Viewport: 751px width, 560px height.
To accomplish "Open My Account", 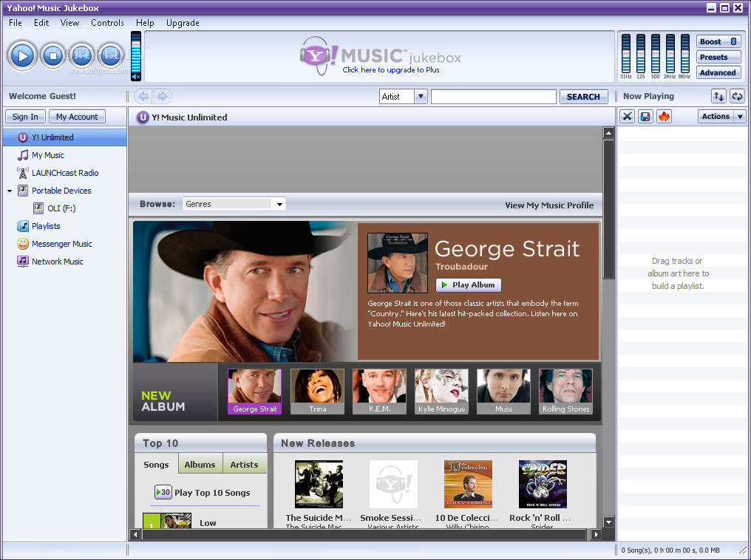I will click(77, 116).
